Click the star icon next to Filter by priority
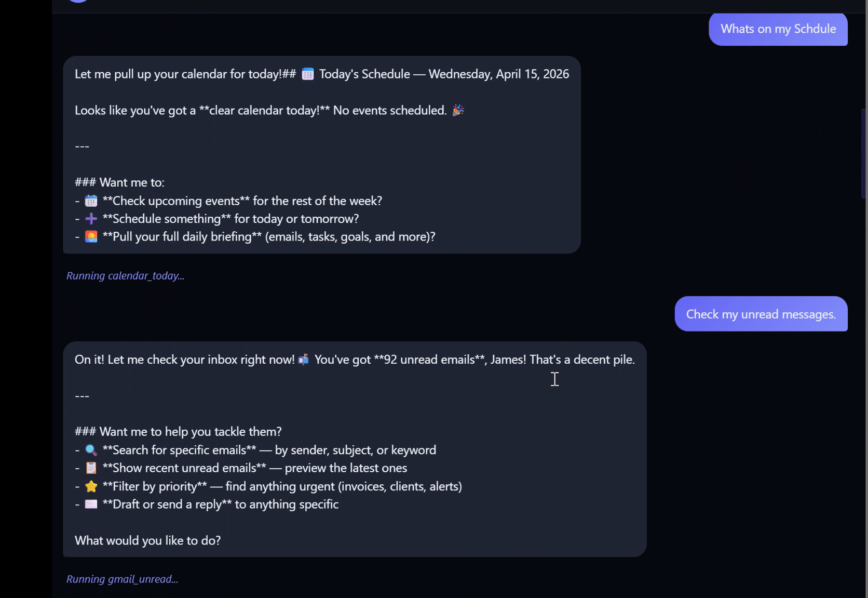The image size is (868, 598). click(91, 486)
